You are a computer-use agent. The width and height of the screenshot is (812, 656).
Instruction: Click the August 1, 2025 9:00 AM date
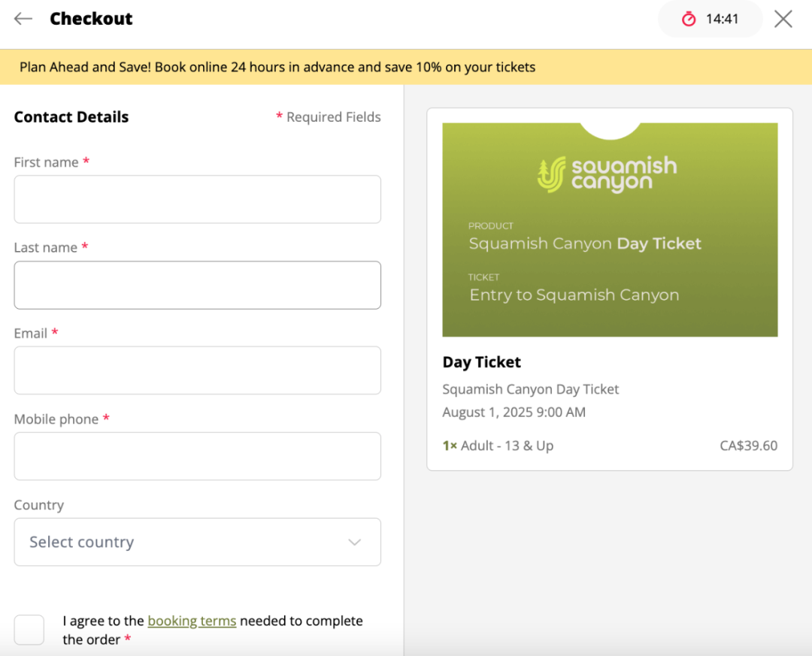[x=514, y=412]
